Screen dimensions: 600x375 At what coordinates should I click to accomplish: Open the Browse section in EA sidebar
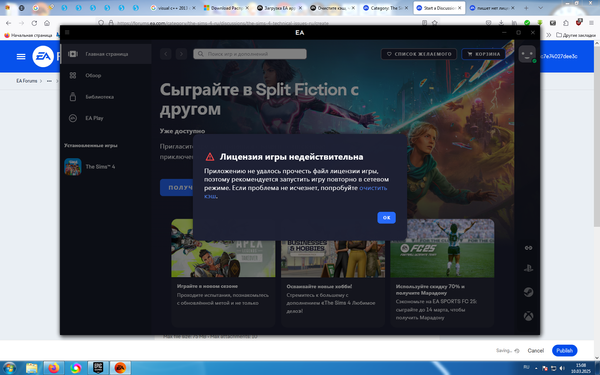[106, 75]
